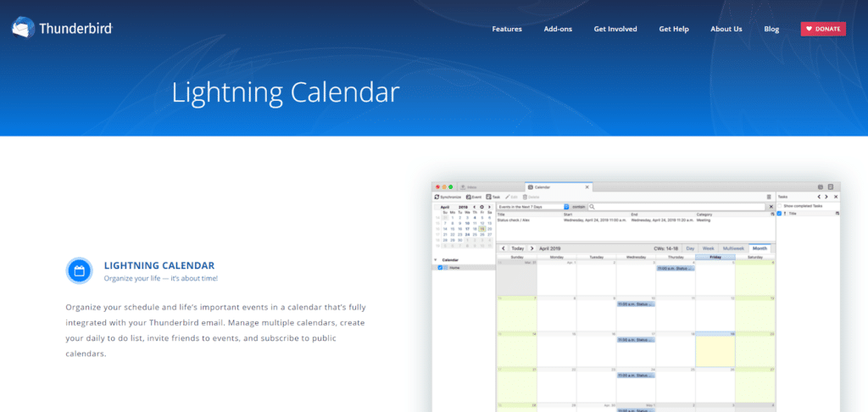Enable Show completed Tasks checkbox
This screenshot has width=868, height=412.
tap(780, 206)
